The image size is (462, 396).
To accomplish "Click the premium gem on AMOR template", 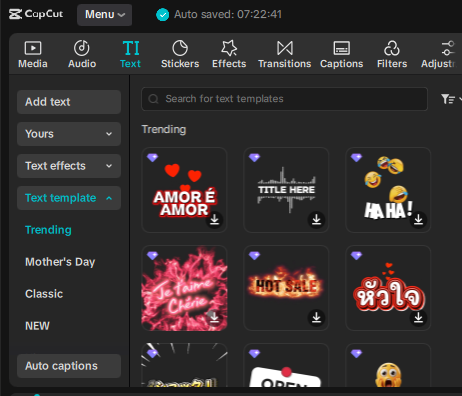I will 153,157.
